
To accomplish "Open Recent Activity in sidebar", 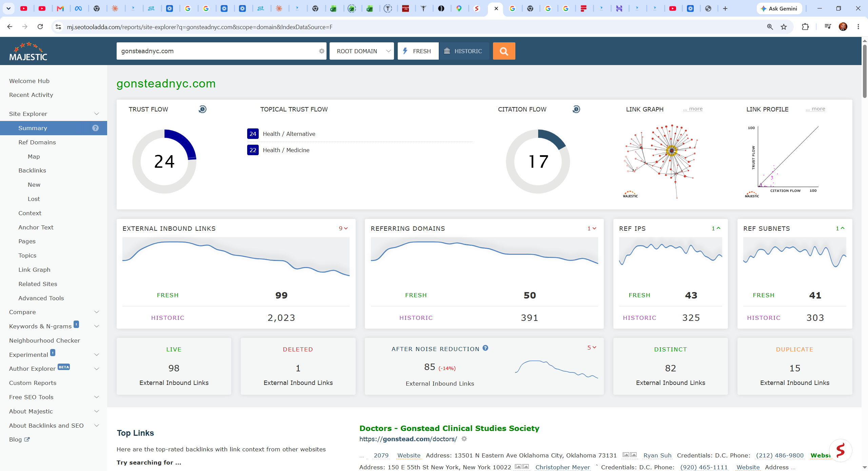I will pyautogui.click(x=31, y=95).
